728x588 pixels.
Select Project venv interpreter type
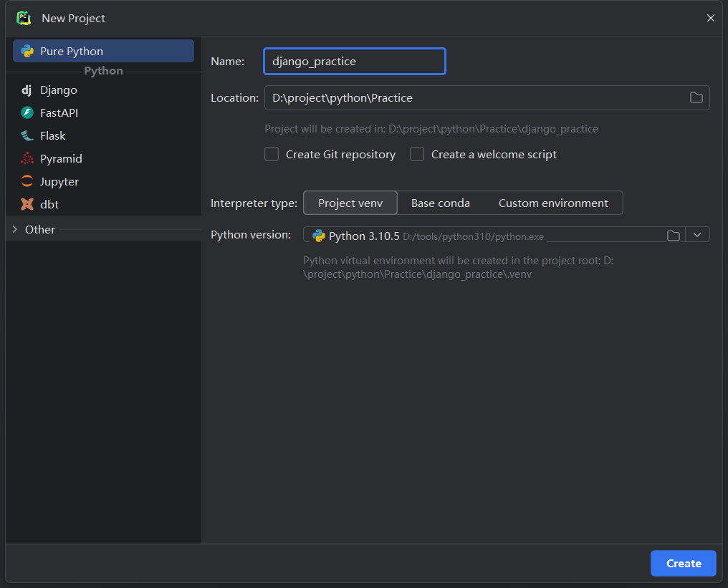click(x=350, y=203)
